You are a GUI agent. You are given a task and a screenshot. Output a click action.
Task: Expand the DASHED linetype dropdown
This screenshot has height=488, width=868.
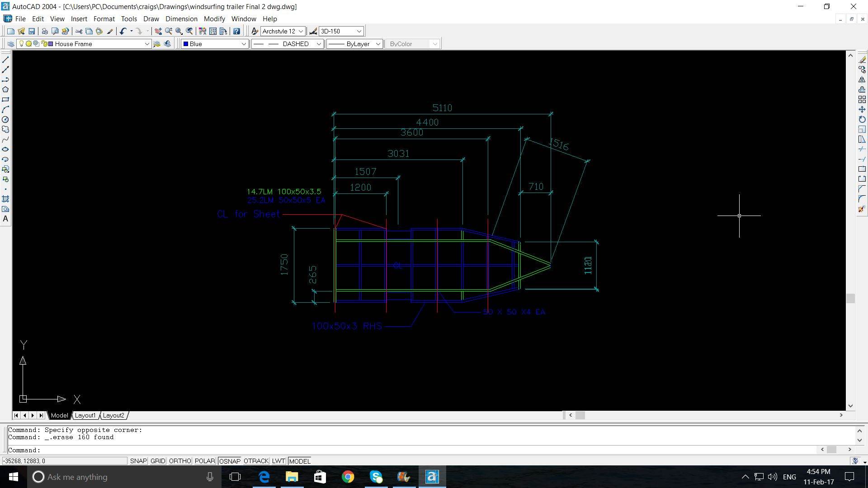tap(318, 44)
